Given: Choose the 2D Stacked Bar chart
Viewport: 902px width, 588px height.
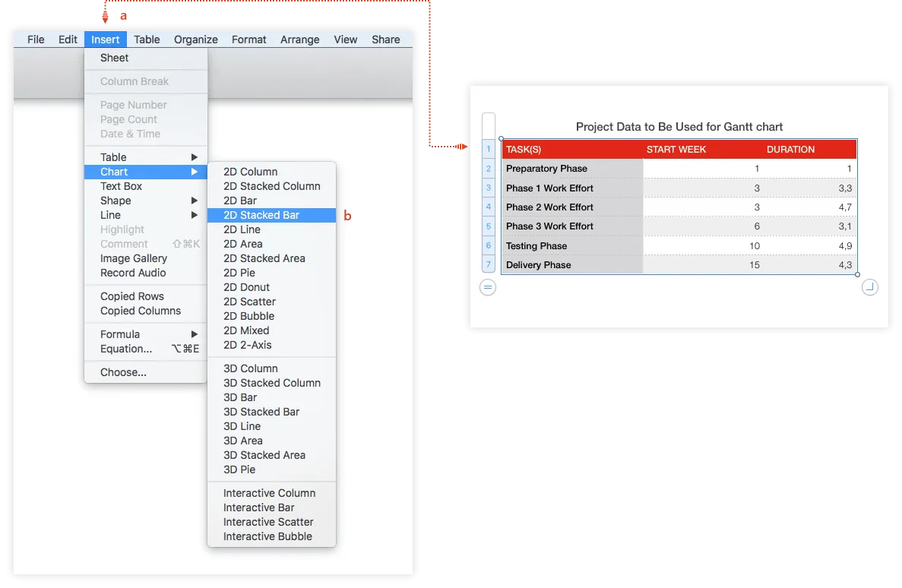Looking at the screenshot, I should click(271, 214).
